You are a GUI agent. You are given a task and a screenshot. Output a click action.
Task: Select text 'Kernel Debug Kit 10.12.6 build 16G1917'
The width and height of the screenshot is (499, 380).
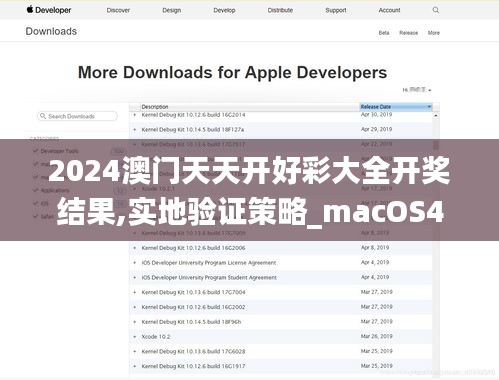(x=193, y=366)
